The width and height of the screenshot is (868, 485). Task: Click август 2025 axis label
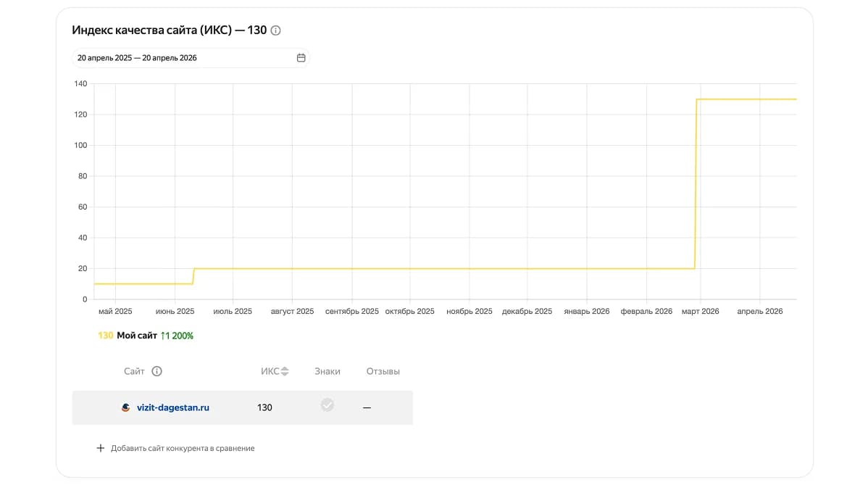click(292, 311)
